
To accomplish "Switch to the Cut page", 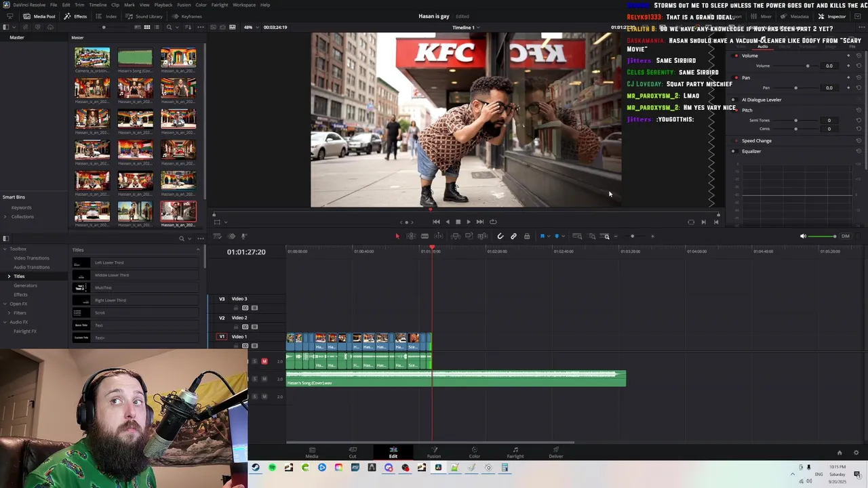I will [x=353, y=452].
